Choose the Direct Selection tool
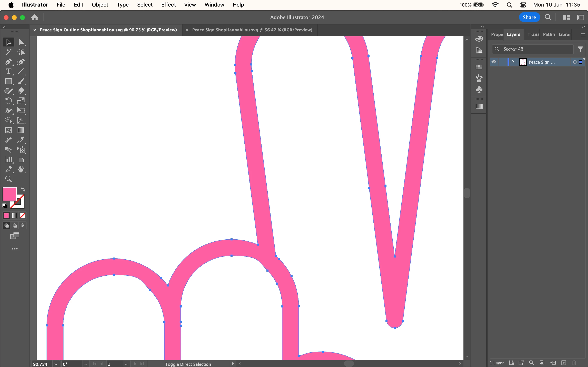Viewport: 588px width, 367px height. pyautogui.click(x=21, y=42)
